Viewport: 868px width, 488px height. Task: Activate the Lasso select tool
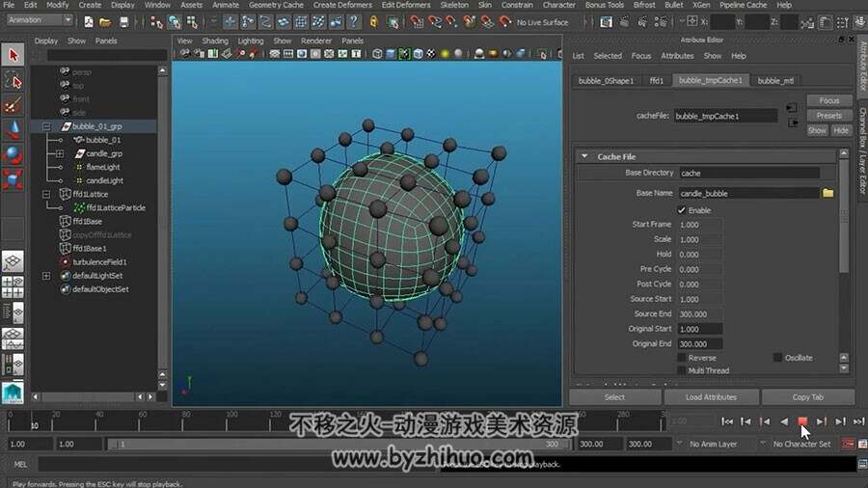click(x=13, y=81)
